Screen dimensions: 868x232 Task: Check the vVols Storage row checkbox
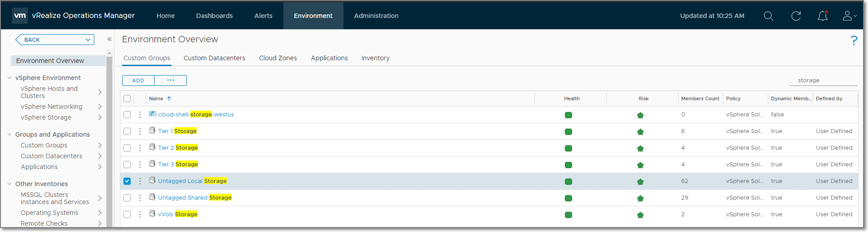(x=127, y=214)
